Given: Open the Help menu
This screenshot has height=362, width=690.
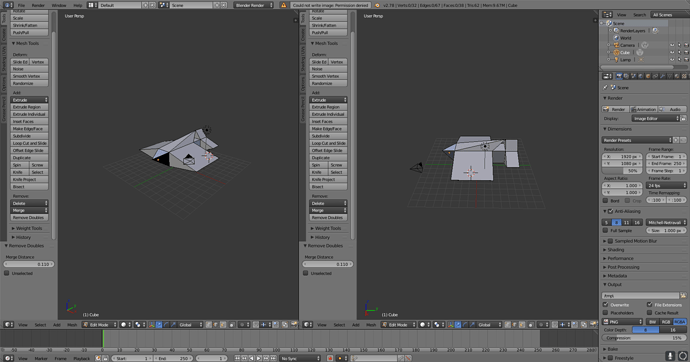Looking at the screenshot, I should [78, 5].
